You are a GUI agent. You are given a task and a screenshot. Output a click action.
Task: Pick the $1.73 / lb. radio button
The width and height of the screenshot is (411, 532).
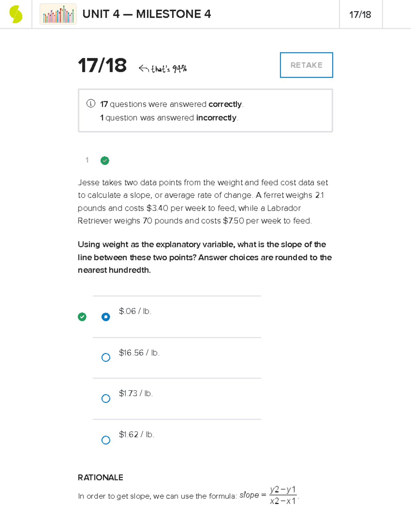tap(106, 398)
